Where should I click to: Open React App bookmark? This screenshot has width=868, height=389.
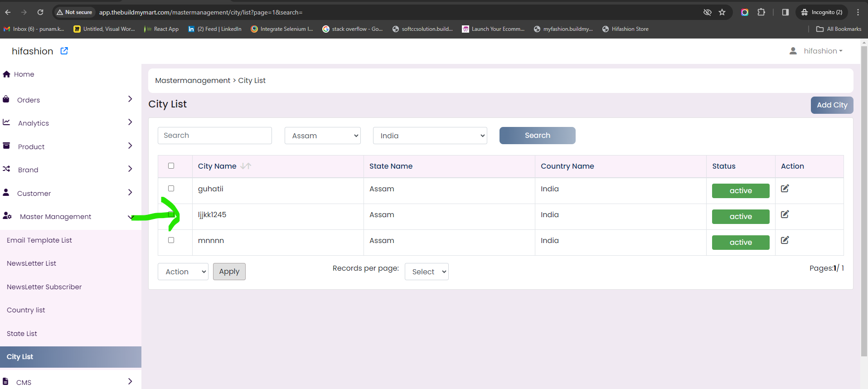pyautogui.click(x=161, y=29)
